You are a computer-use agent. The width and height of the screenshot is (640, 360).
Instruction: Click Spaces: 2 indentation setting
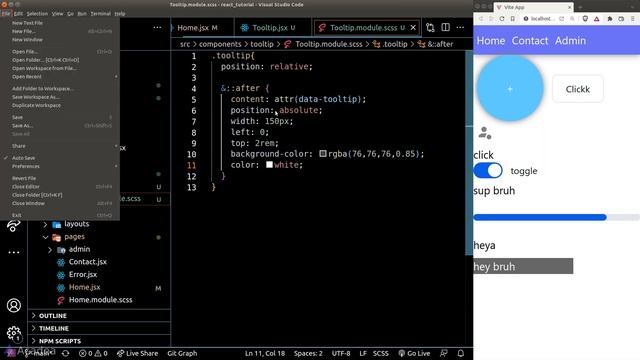[x=308, y=353]
